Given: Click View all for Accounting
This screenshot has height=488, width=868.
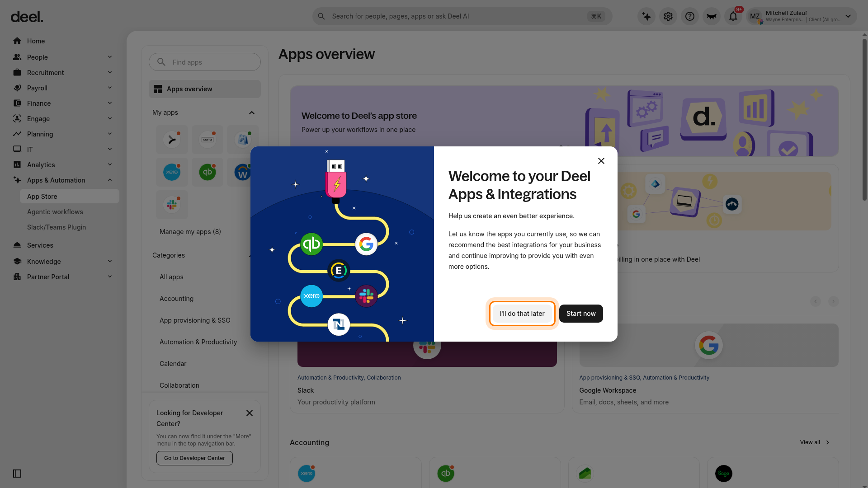Looking at the screenshot, I should pyautogui.click(x=815, y=442).
